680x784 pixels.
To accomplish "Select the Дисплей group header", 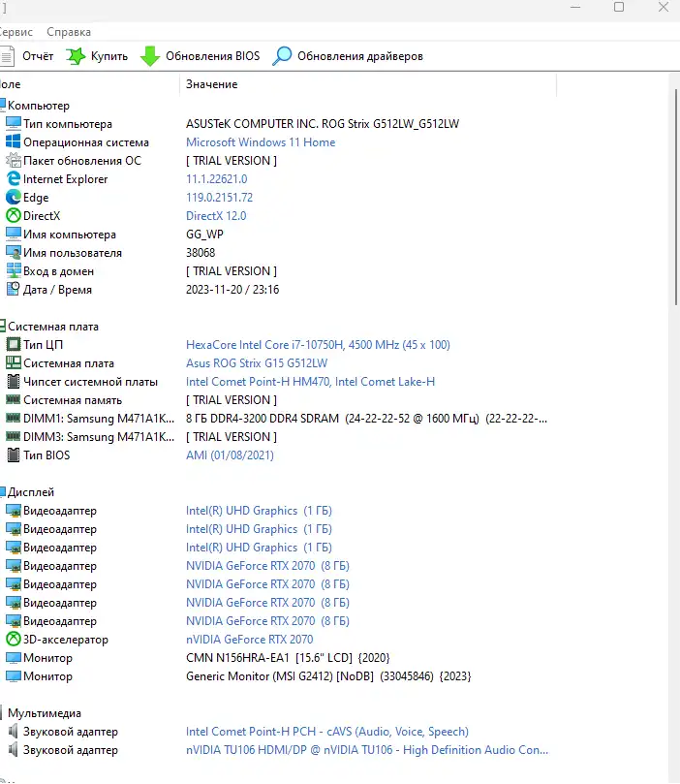I will coord(30,492).
